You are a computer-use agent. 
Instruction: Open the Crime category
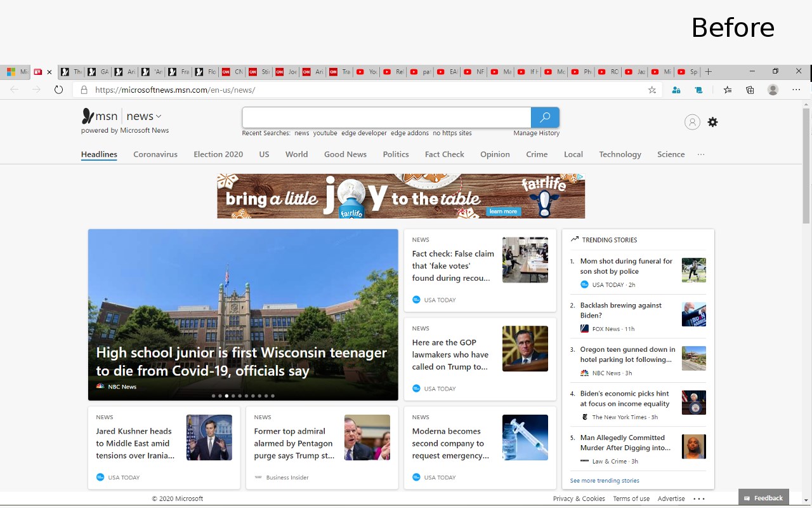coord(537,154)
